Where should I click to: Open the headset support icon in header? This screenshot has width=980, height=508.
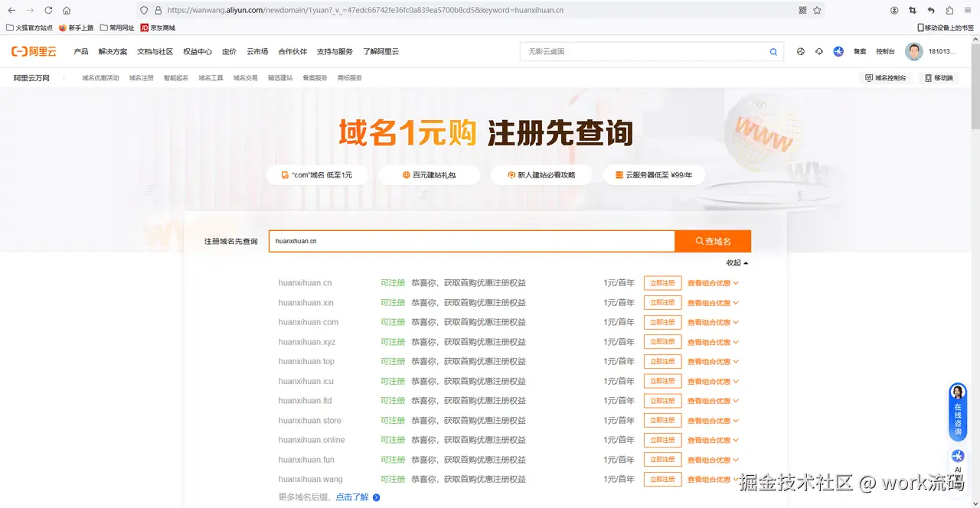coord(819,51)
